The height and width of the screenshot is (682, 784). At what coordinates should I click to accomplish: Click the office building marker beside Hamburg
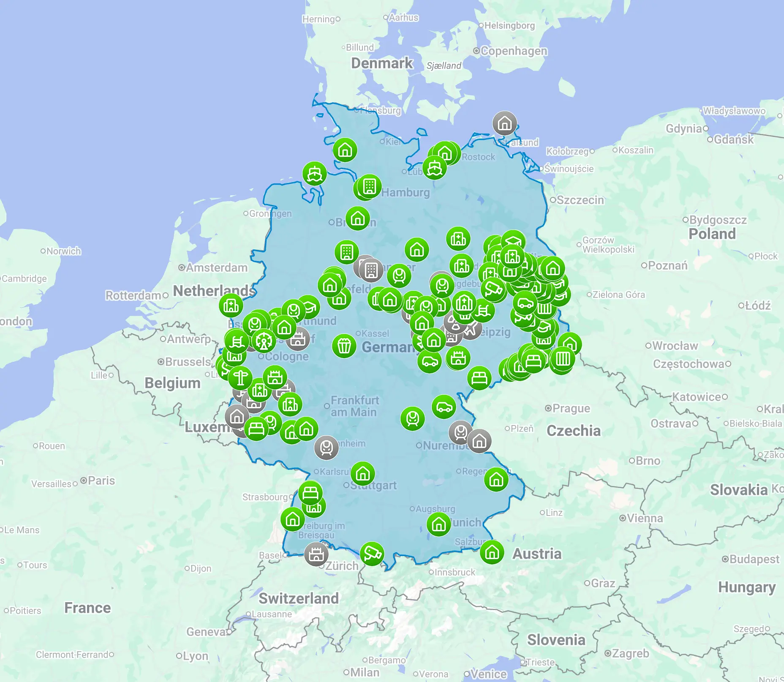coord(369,186)
